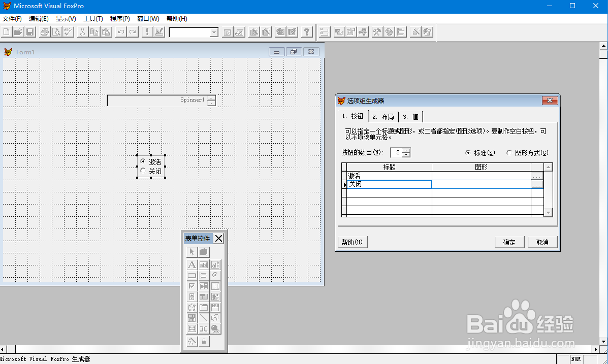Switch to the 3. 值 tab

point(410,117)
